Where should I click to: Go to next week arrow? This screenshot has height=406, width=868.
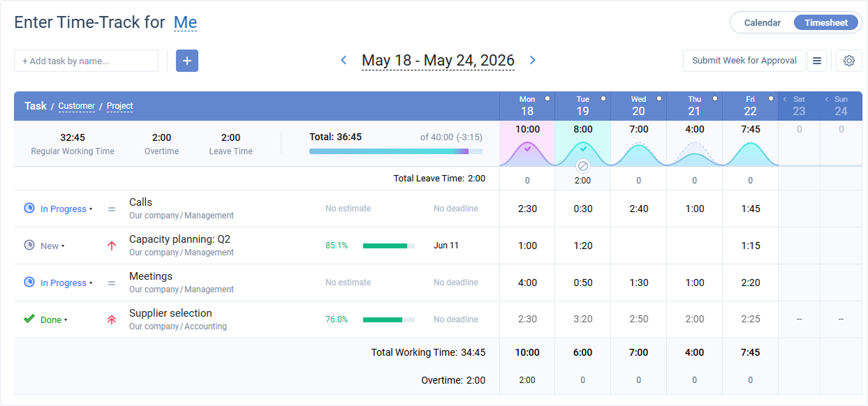[533, 61]
